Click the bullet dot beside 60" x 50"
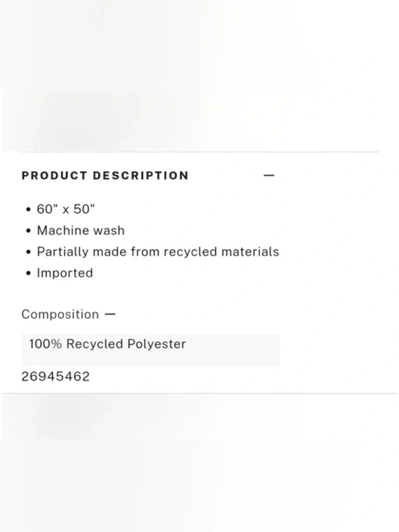The width and height of the screenshot is (399, 532). pyautogui.click(x=28, y=210)
